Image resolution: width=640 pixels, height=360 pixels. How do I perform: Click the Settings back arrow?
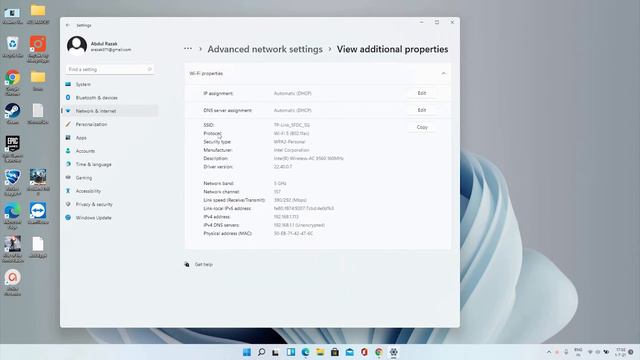coord(68,25)
